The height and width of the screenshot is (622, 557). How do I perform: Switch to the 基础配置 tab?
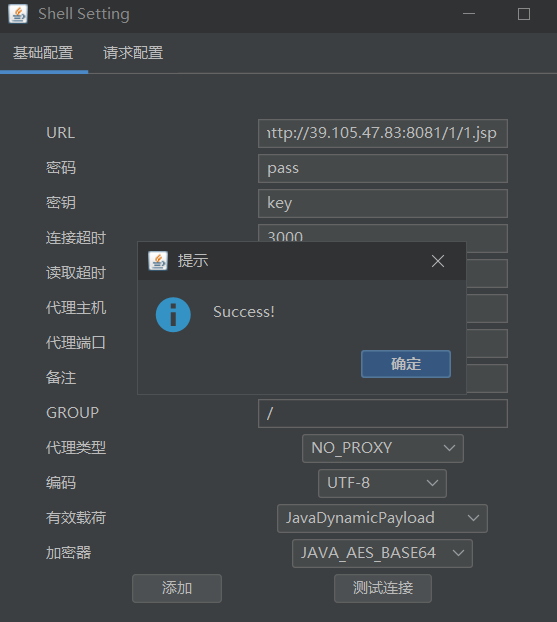[43, 53]
